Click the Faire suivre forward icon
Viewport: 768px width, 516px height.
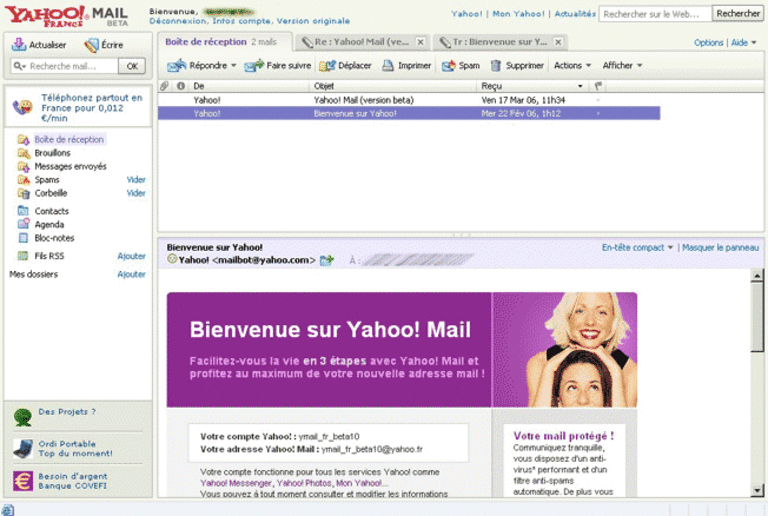[x=254, y=66]
